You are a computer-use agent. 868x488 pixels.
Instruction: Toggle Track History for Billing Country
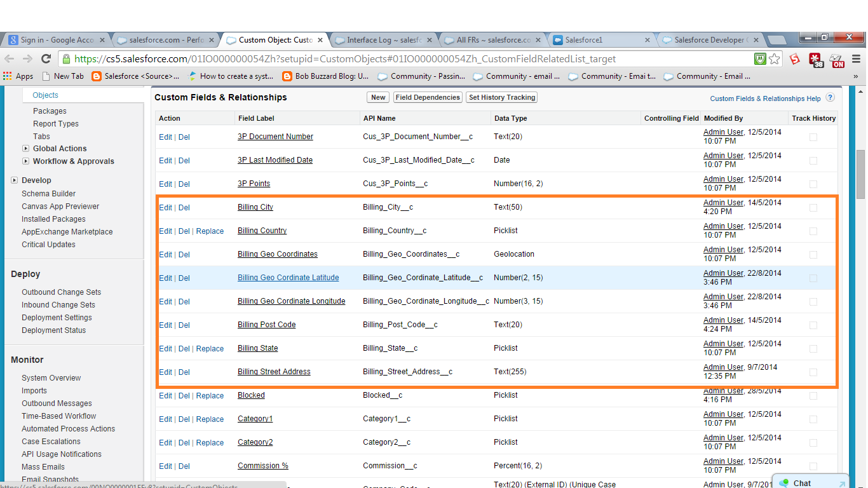(x=813, y=231)
